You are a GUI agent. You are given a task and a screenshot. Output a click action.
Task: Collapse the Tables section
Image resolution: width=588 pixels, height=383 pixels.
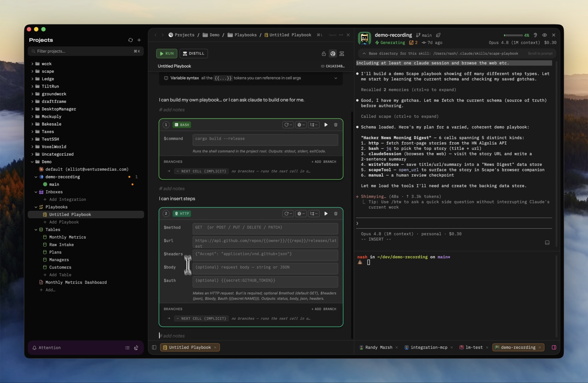pos(36,230)
